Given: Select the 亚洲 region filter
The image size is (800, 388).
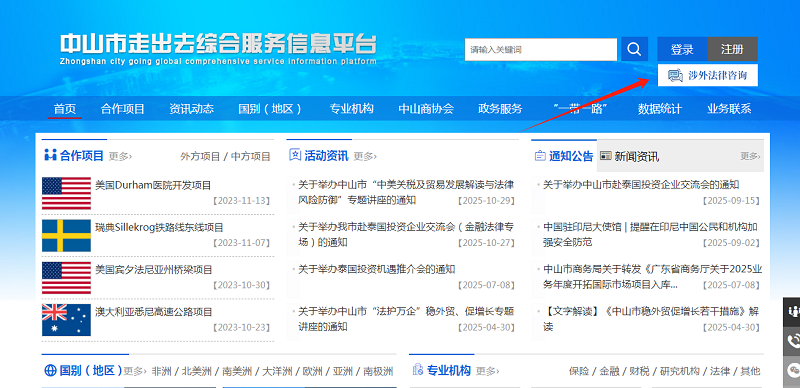Looking at the screenshot, I should click(x=342, y=371).
